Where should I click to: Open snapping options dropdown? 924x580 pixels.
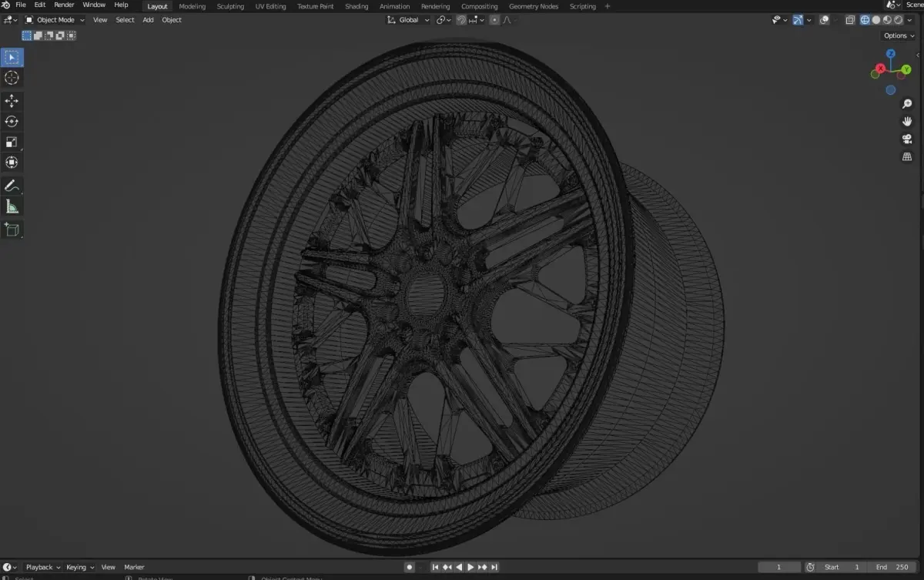coord(475,20)
